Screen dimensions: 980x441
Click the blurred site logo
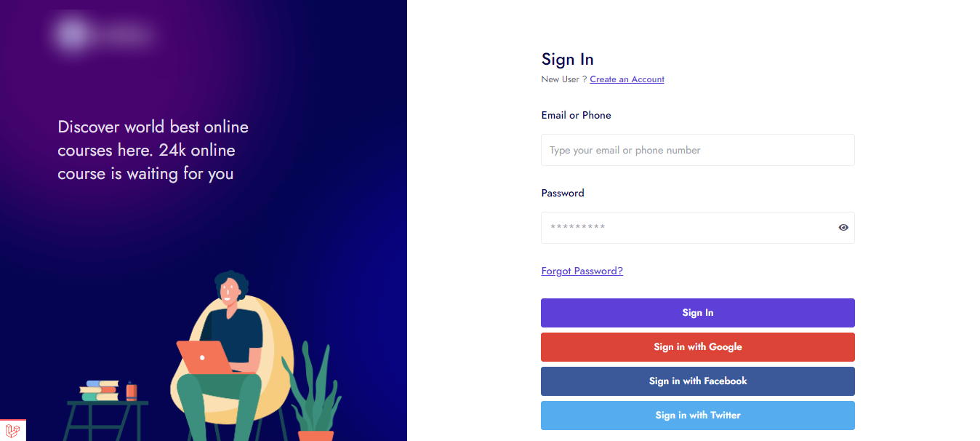click(102, 34)
